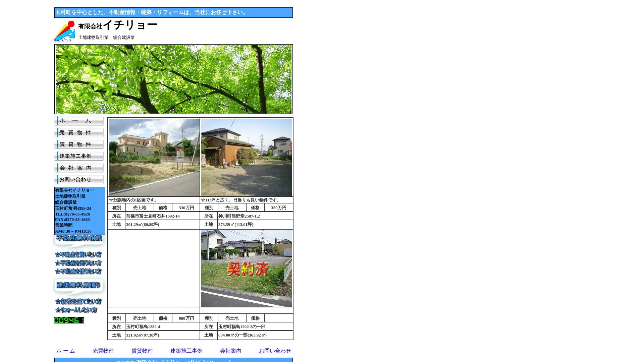This screenshot has width=644, height=362.
Task: Select 不動産を買いたい方 link
Action: click(x=78, y=255)
